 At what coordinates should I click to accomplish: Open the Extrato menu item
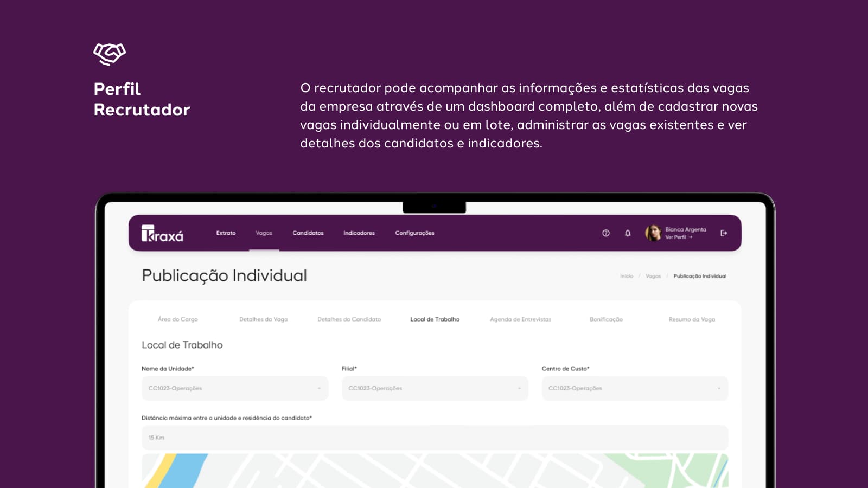coord(226,233)
